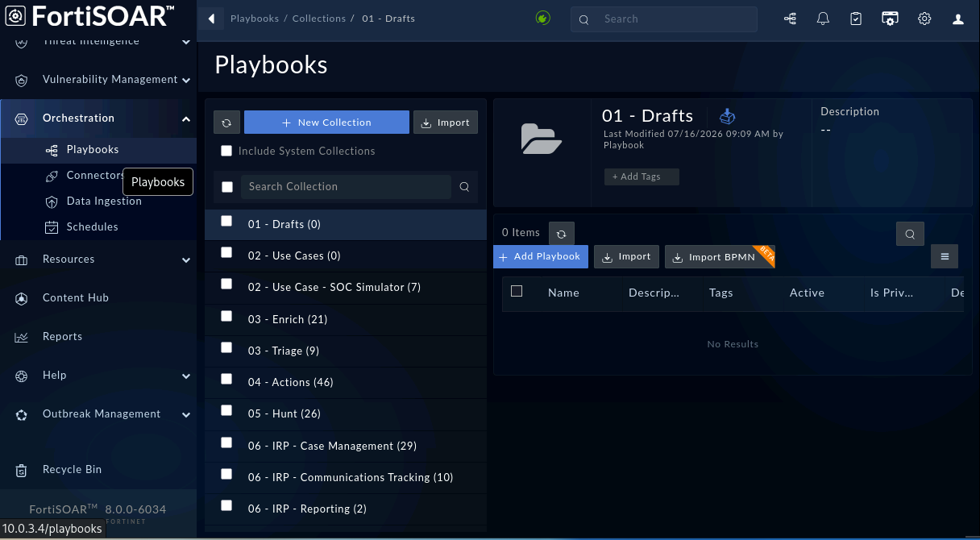Tick the select-all playbooks grid checkbox
Screen dimensions: 980x540
pyautogui.click(x=517, y=291)
